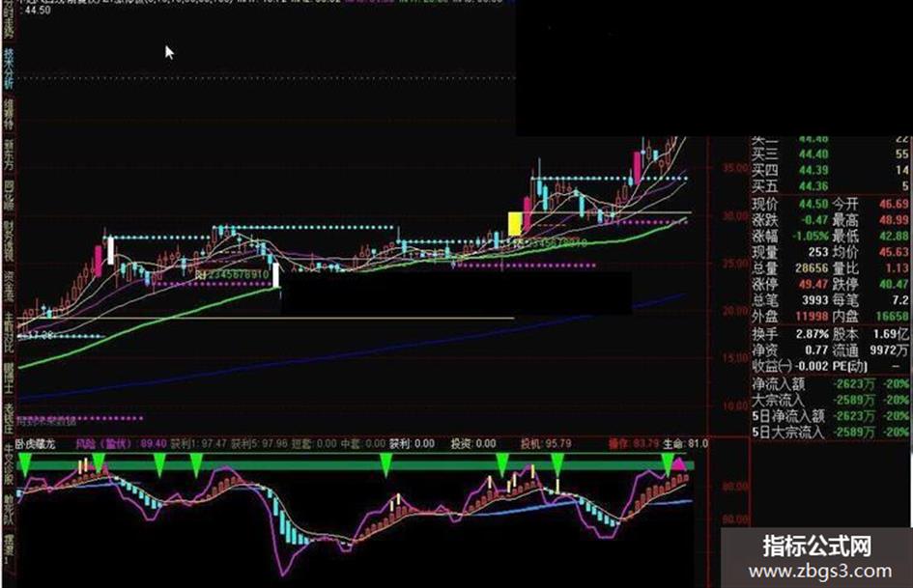This screenshot has width=913, height=588.
Task: Click the 风险(蛰伏) indicator value label
Action: (x=122, y=443)
